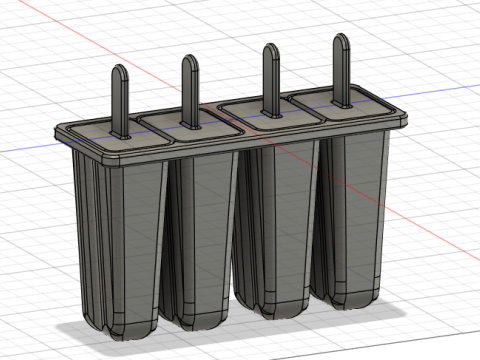Click the third mold cavity from left

(275, 230)
